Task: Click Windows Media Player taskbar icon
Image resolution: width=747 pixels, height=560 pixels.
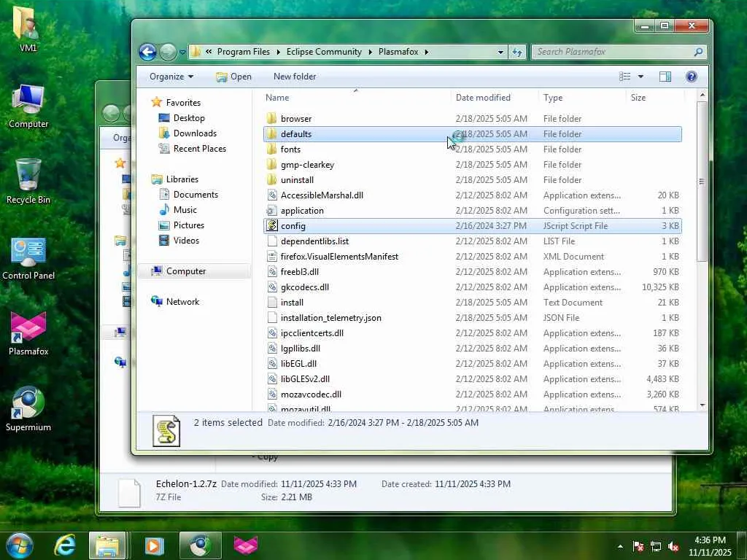Action: [153, 545]
